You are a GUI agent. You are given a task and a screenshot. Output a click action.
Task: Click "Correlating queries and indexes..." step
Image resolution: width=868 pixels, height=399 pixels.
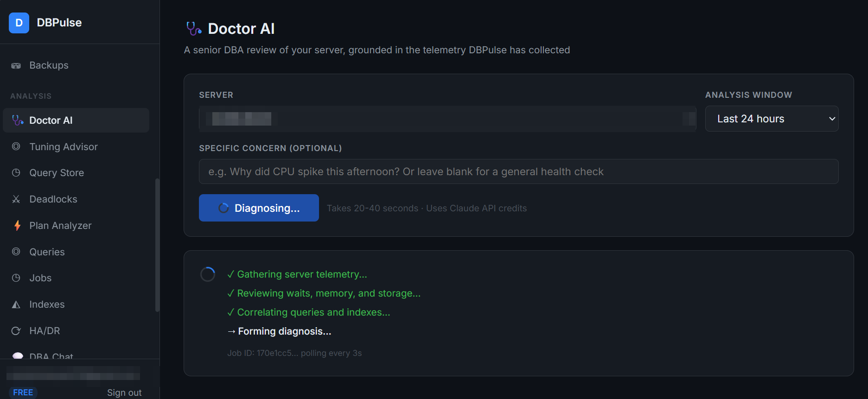pos(309,312)
